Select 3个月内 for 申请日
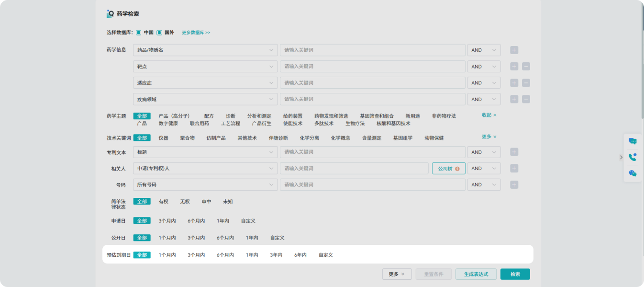This screenshot has height=287, width=644. click(x=167, y=221)
